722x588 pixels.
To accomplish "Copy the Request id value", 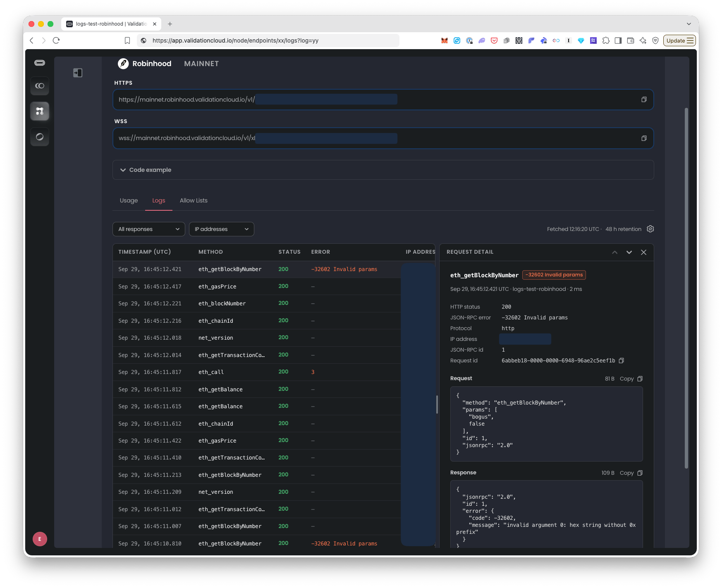I will click(x=621, y=360).
